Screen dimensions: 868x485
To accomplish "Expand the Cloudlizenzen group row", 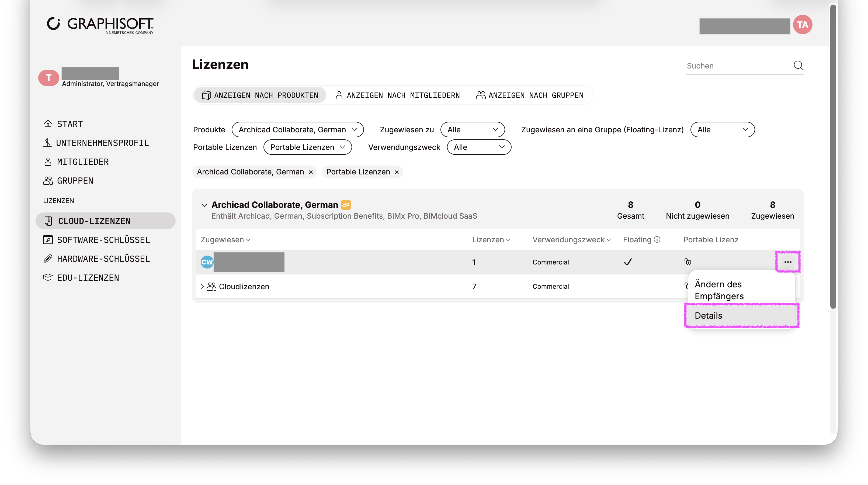I will tap(202, 286).
